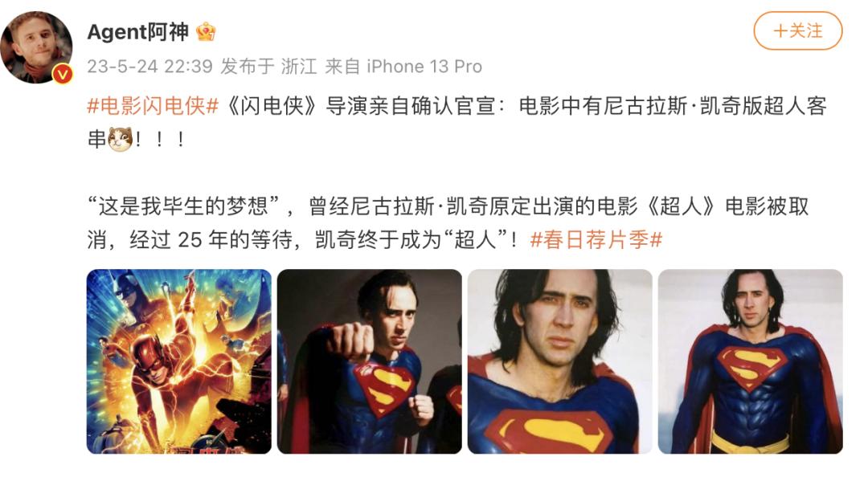
Task: View The Flash movie poster thumbnail
Action: (179, 361)
